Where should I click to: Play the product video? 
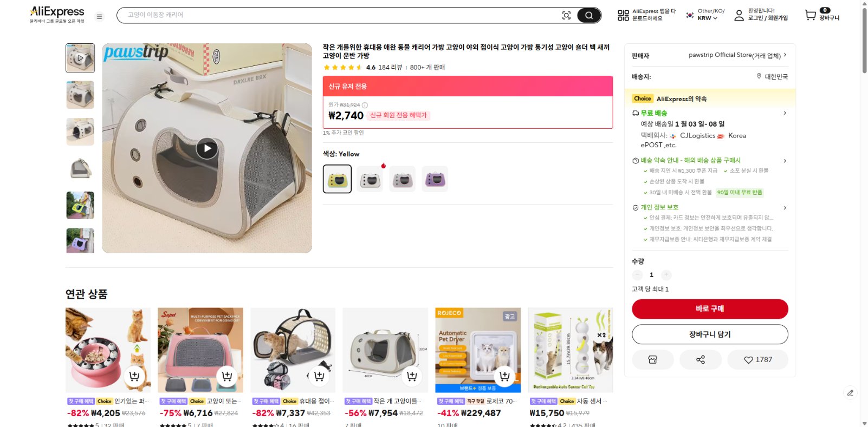pos(207,147)
